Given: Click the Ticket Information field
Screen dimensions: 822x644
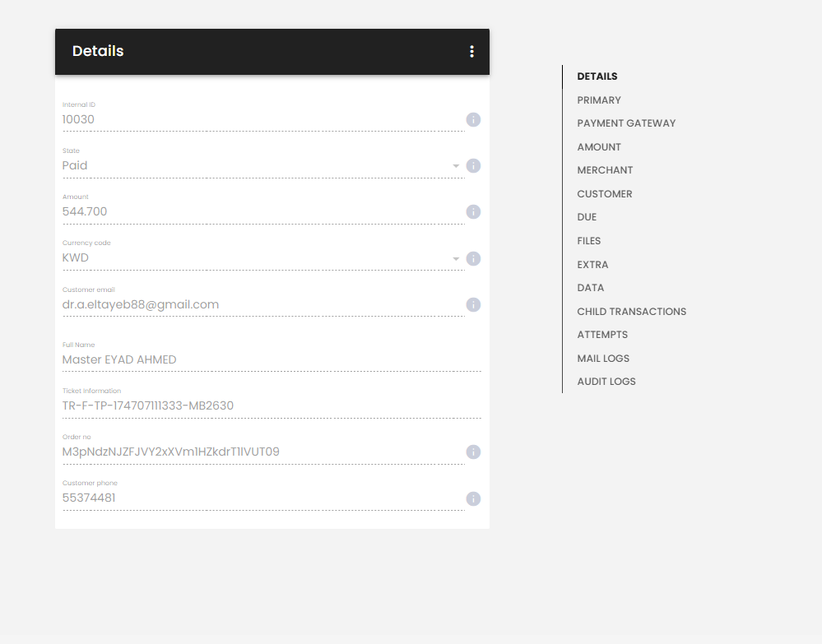Looking at the screenshot, I should 272,406.
